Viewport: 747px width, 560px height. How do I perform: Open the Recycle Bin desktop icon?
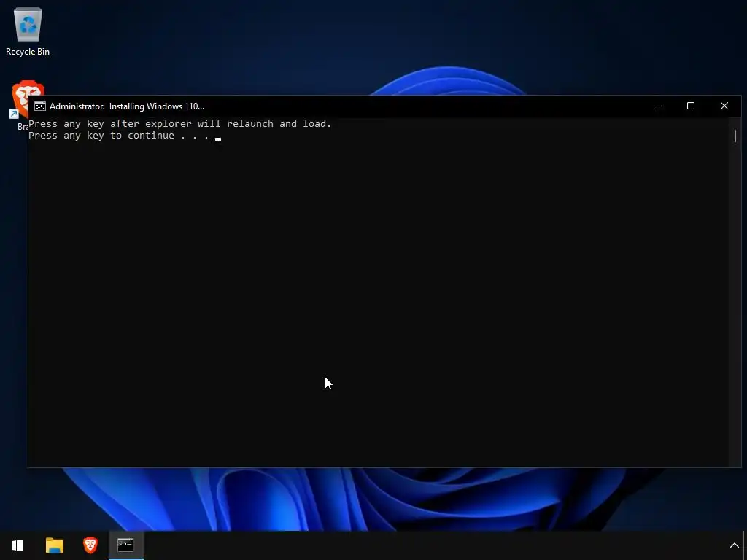(28, 32)
